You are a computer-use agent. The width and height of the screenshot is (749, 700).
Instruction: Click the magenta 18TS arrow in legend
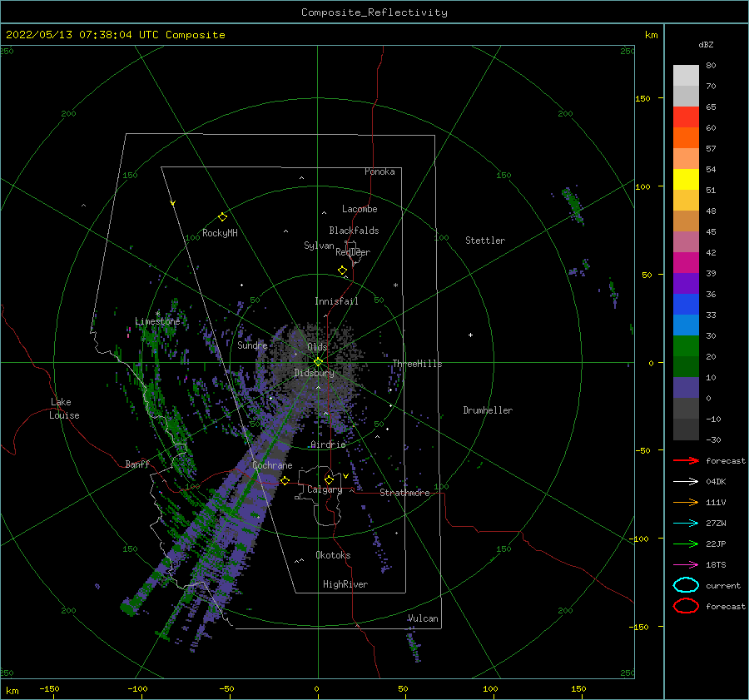pyautogui.click(x=686, y=565)
